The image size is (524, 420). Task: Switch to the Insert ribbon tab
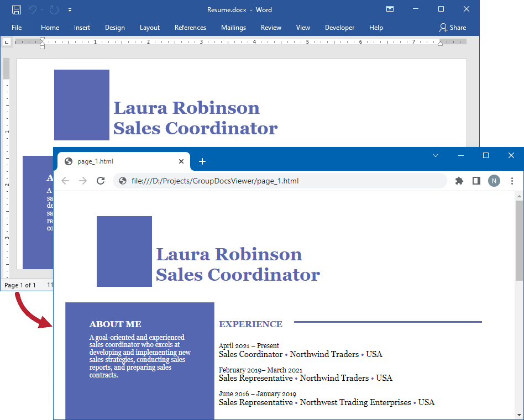click(x=82, y=28)
